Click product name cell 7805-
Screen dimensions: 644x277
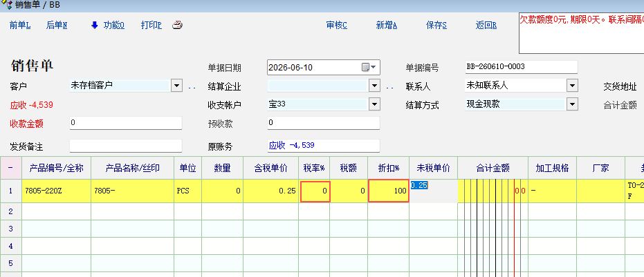pyautogui.click(x=133, y=191)
